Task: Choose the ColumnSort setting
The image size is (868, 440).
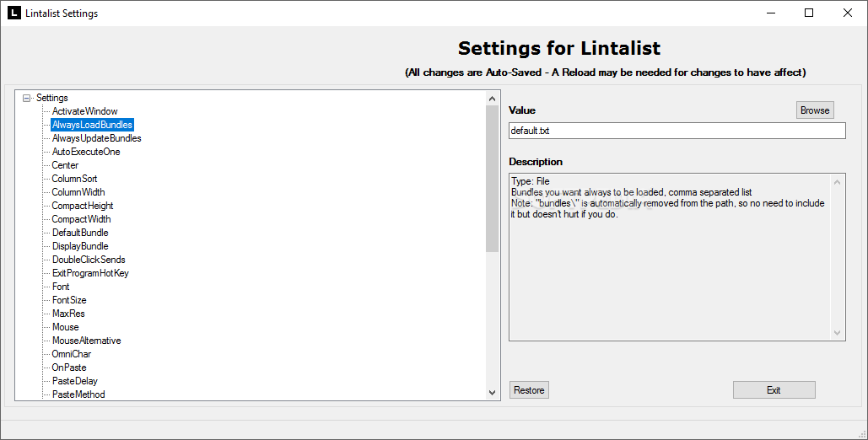Action: coord(74,179)
